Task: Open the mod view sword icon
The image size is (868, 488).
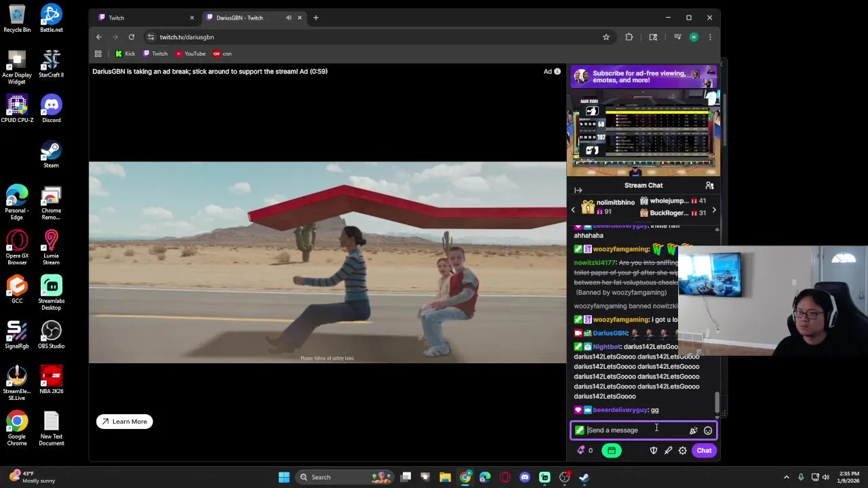Action: coord(669,451)
